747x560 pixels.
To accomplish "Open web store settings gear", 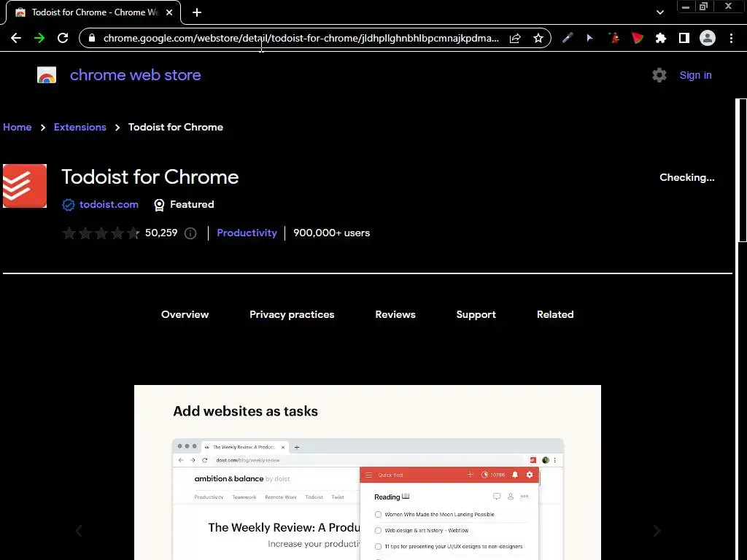I will pos(659,75).
